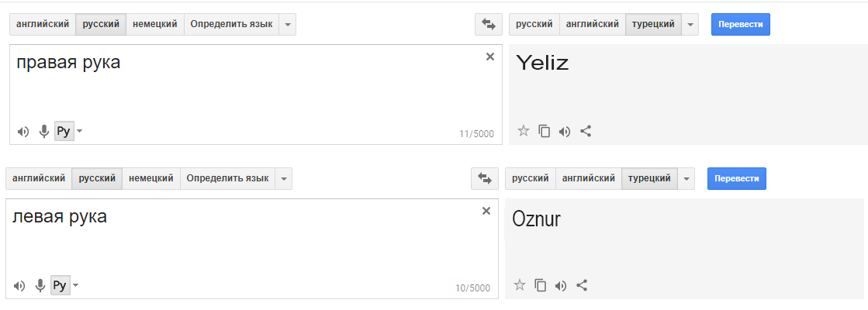Star the "Yeliz" translation
The width and height of the screenshot is (868, 310).
[x=524, y=131]
